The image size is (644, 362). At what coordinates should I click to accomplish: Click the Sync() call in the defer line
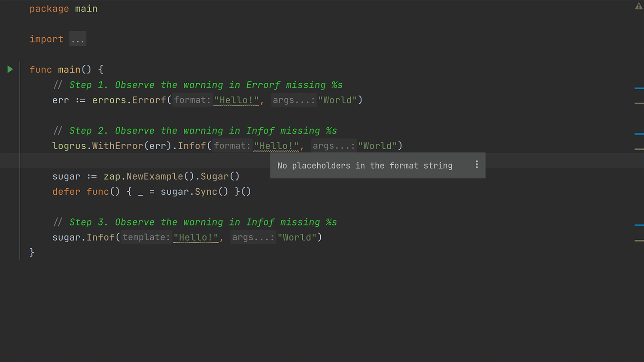pos(212,192)
